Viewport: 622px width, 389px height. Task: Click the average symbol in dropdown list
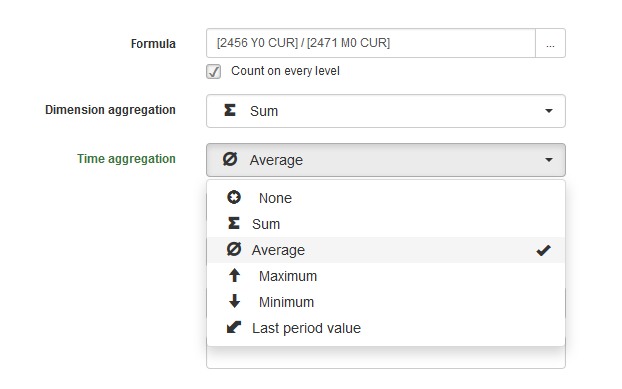234,249
